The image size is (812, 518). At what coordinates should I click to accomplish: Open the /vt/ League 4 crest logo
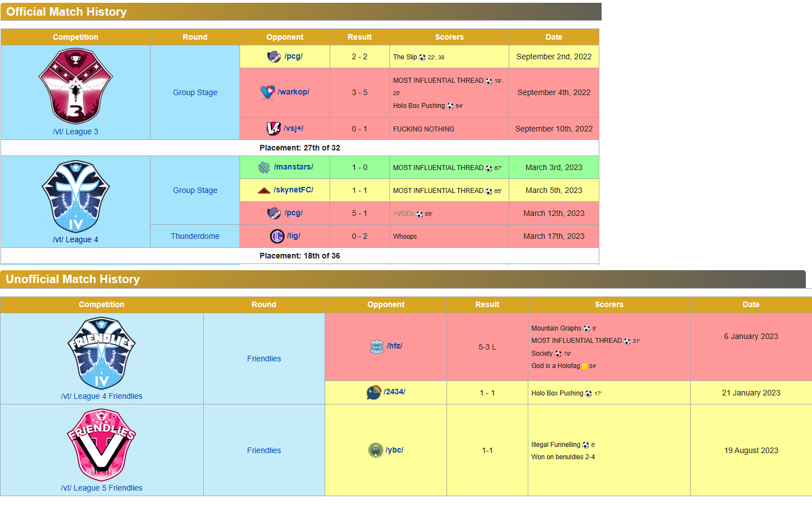click(x=76, y=196)
